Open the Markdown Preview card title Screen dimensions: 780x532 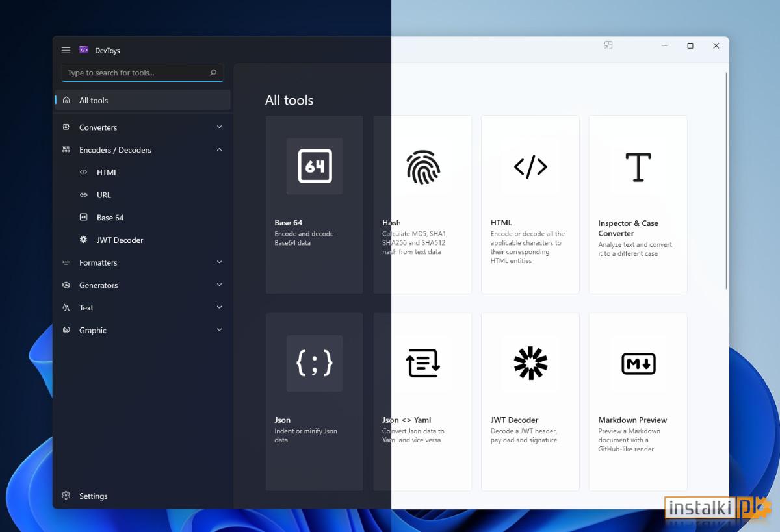(x=632, y=420)
